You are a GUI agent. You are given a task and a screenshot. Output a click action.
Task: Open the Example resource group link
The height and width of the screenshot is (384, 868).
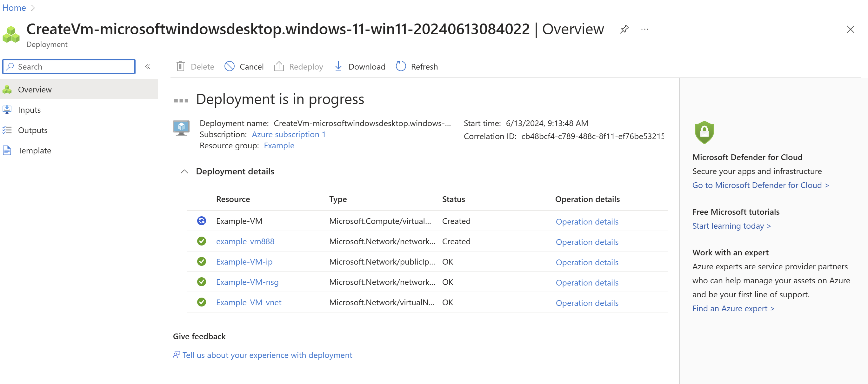(279, 146)
